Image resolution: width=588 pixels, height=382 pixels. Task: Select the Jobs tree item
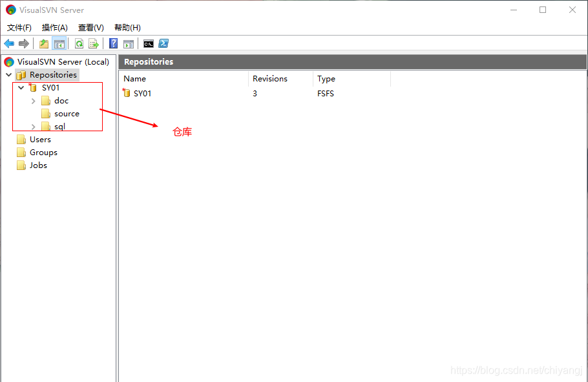(x=38, y=165)
